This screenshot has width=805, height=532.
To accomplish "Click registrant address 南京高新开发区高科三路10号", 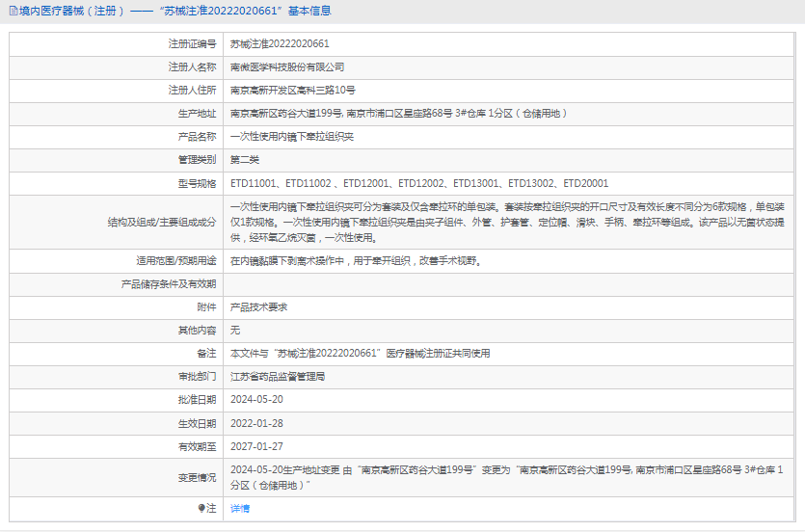I will [293, 91].
